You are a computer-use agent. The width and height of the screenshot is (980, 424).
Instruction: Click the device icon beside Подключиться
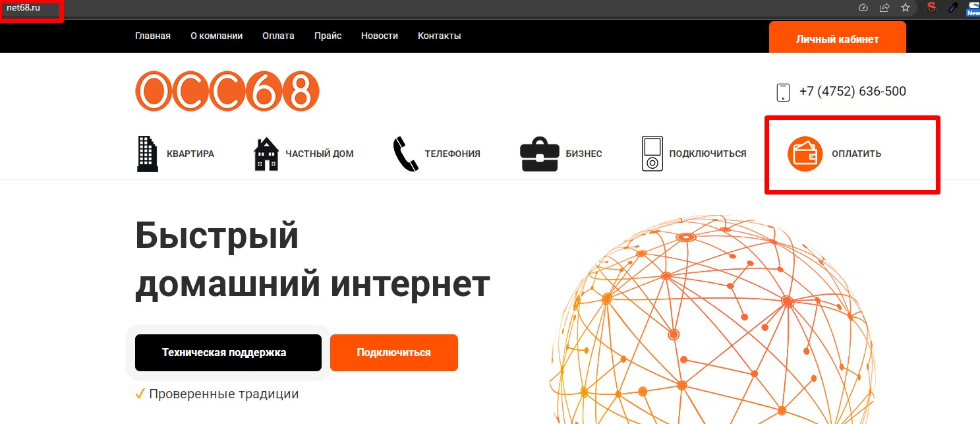pyautogui.click(x=652, y=154)
